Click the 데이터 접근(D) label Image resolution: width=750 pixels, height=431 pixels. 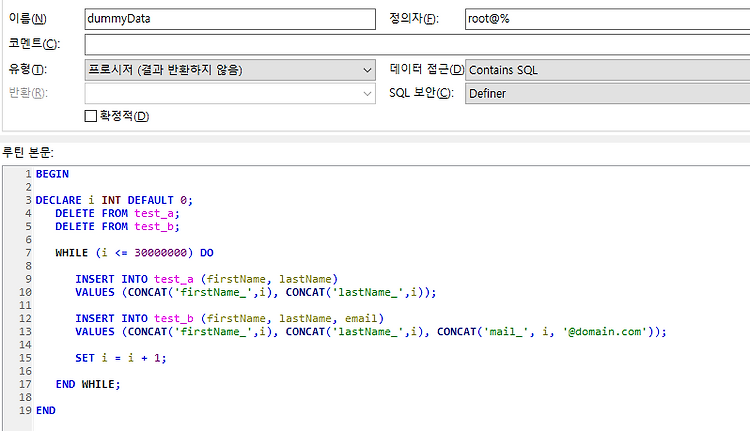pyautogui.click(x=426, y=69)
